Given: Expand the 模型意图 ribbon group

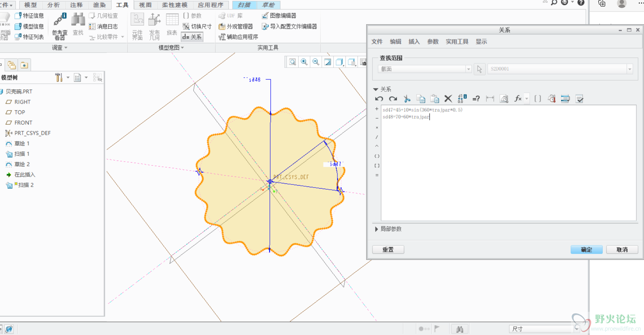Looking at the screenshot, I should click(171, 48).
